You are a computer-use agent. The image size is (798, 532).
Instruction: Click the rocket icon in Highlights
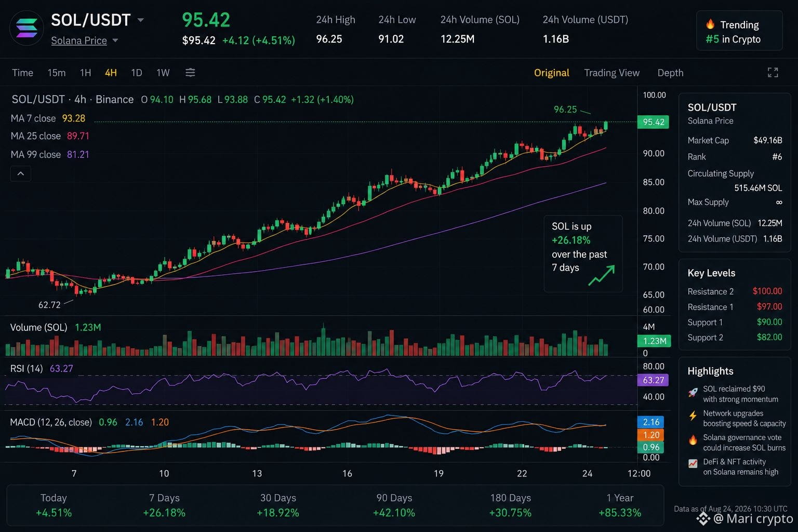click(x=693, y=393)
